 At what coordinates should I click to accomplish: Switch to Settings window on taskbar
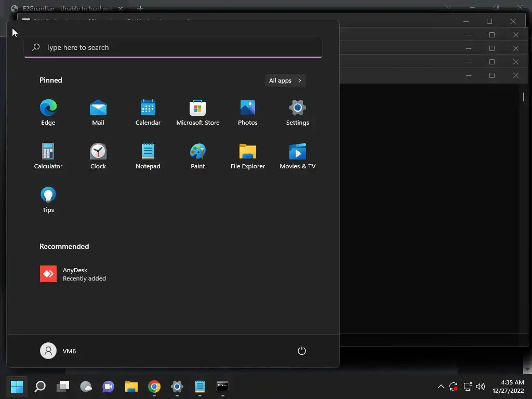point(177,387)
